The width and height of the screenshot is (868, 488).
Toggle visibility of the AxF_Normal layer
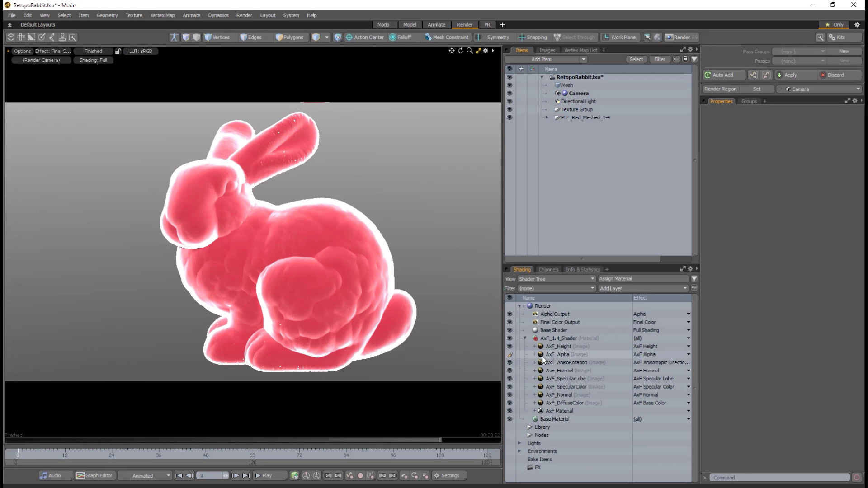(x=509, y=395)
